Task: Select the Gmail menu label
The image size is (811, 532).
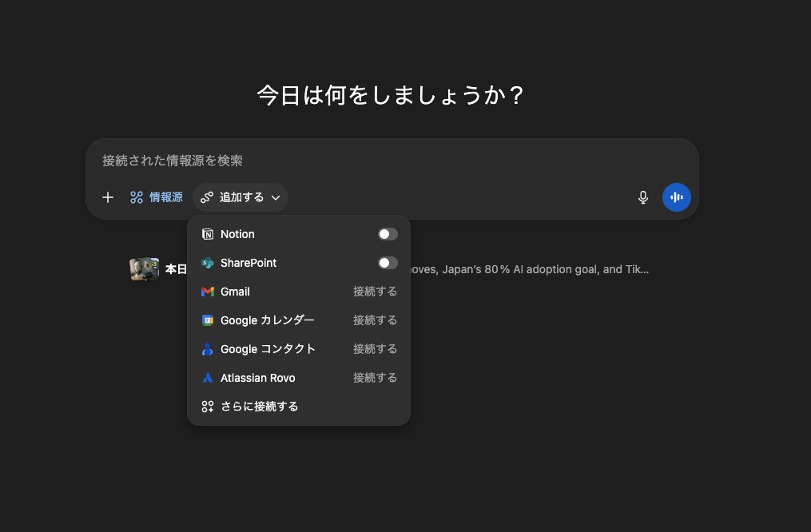Action: click(235, 292)
